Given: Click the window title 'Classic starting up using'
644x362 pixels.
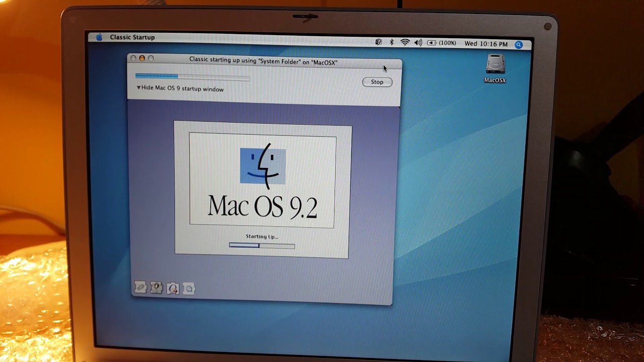Looking at the screenshot, I should (263, 61).
